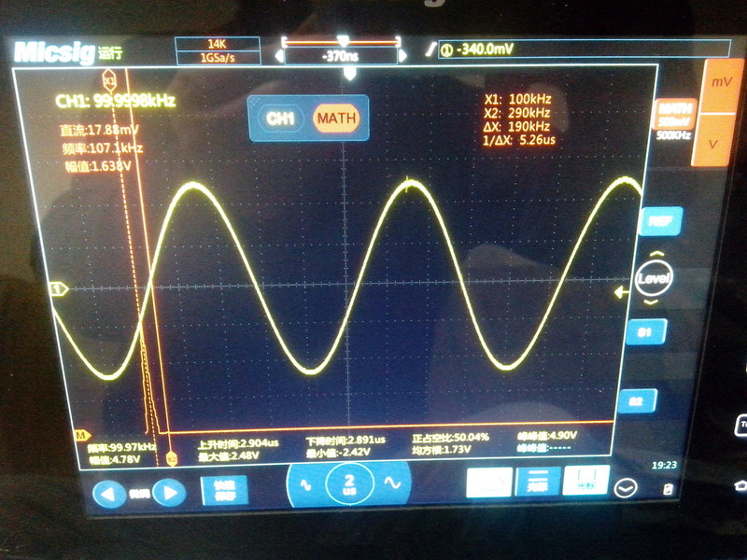Open the 14K memory depth setting
Image resolution: width=747 pixels, height=560 pixels.
tap(217, 44)
